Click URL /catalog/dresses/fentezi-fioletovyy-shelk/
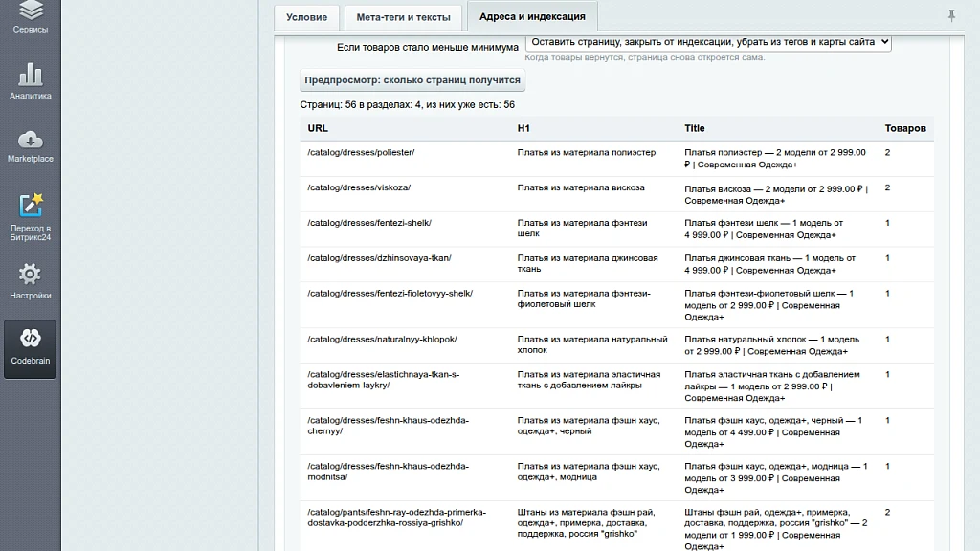 coord(390,293)
